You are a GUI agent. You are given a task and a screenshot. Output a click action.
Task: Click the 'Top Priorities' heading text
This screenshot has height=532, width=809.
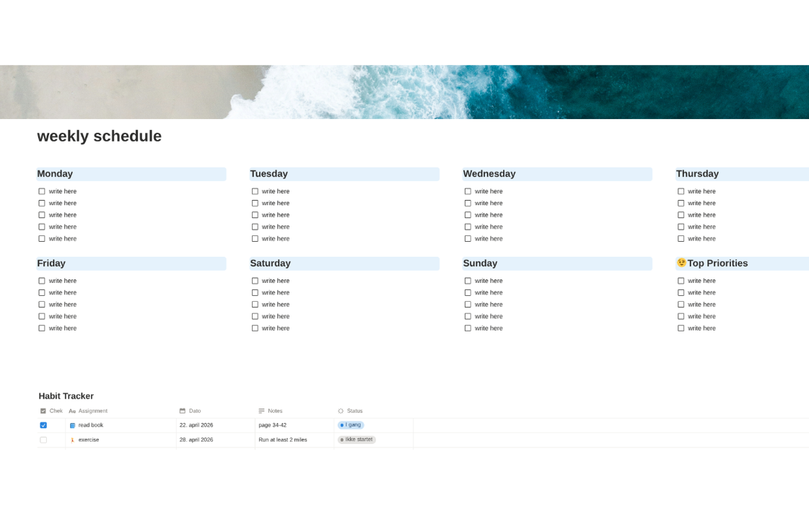click(717, 263)
